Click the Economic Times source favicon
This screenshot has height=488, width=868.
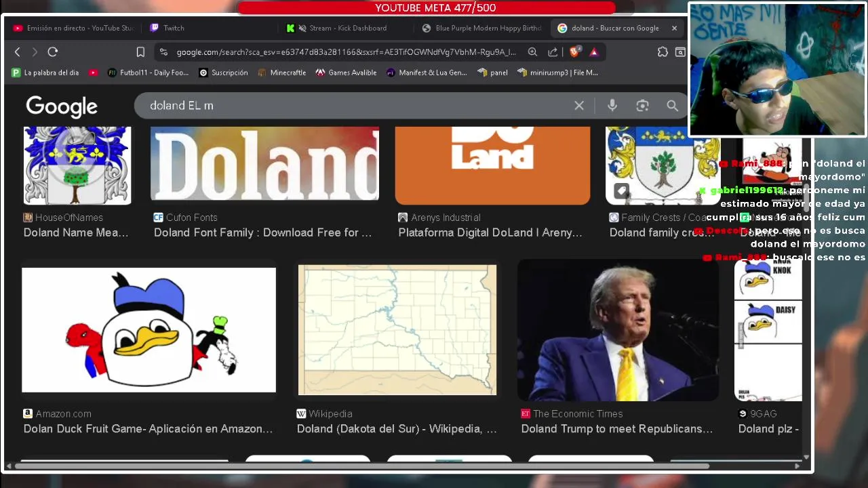tap(526, 413)
